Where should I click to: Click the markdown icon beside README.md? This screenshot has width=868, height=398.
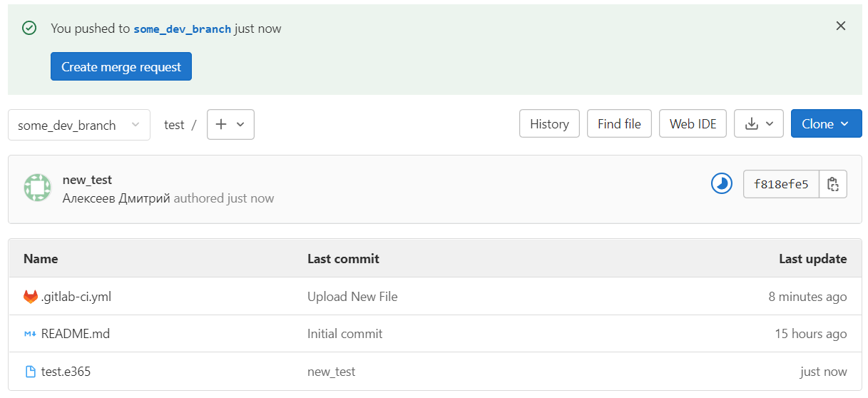30,334
